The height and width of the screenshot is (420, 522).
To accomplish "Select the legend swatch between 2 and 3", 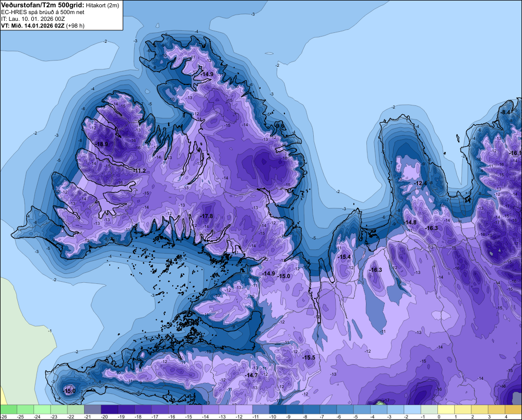I will click(480, 410).
